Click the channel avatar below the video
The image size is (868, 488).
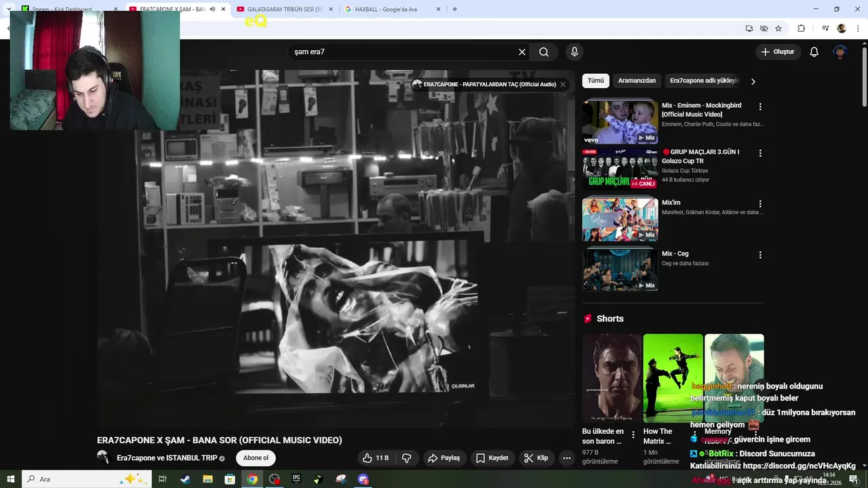[104, 457]
